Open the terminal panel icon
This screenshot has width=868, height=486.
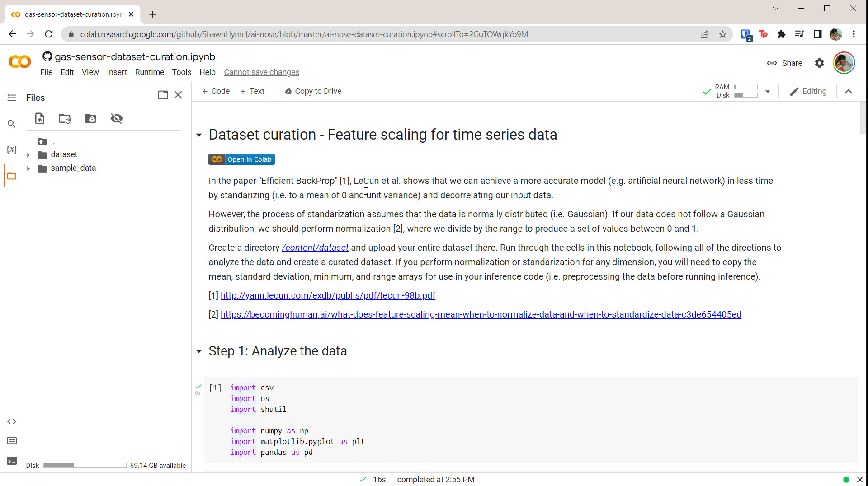[12, 461]
